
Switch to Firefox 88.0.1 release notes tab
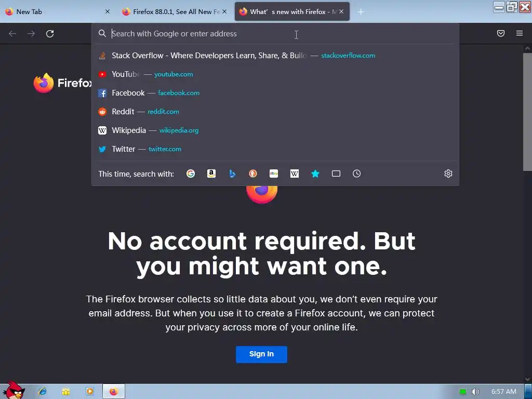[175, 11]
